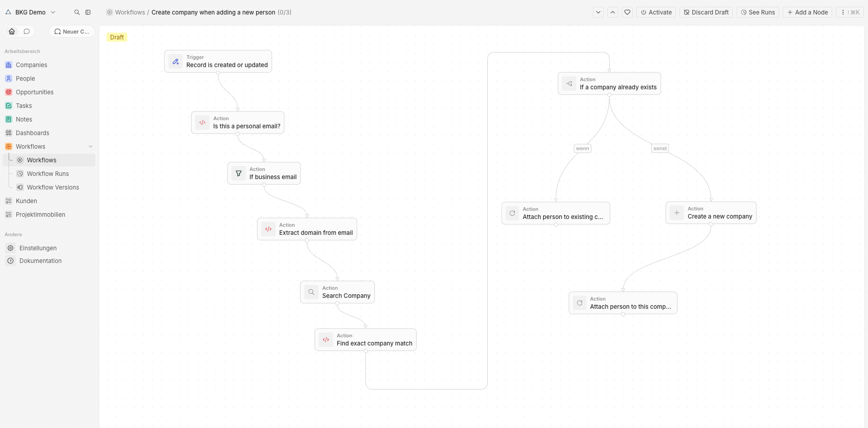Click the Draft status badge

(x=117, y=37)
